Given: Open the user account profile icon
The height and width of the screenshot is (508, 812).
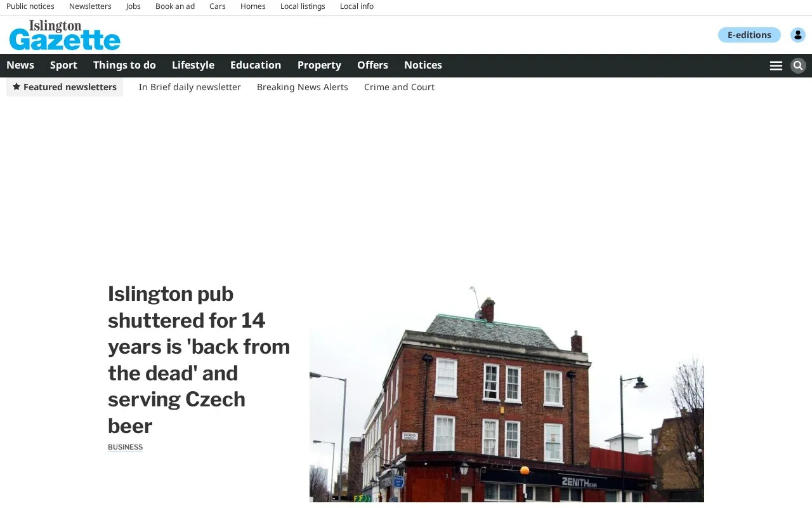Looking at the screenshot, I should click(x=798, y=35).
